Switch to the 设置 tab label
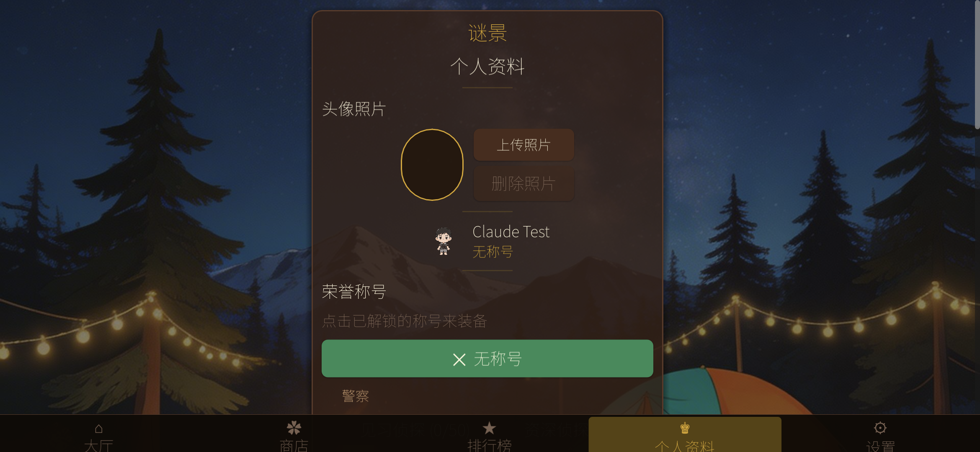The image size is (980, 452). (880, 445)
